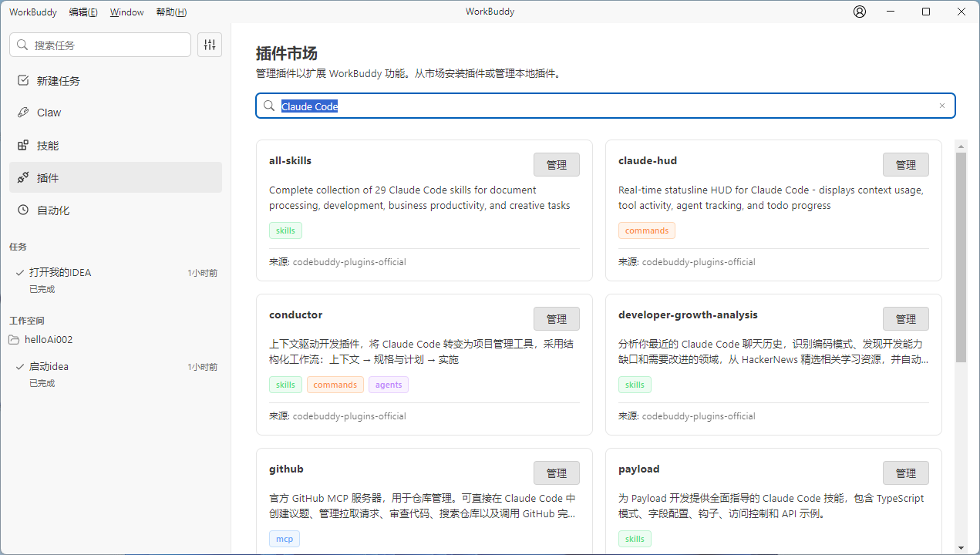Viewport: 980px width, 555px height.
Task: Click the github plugin title
Action: (x=286, y=469)
